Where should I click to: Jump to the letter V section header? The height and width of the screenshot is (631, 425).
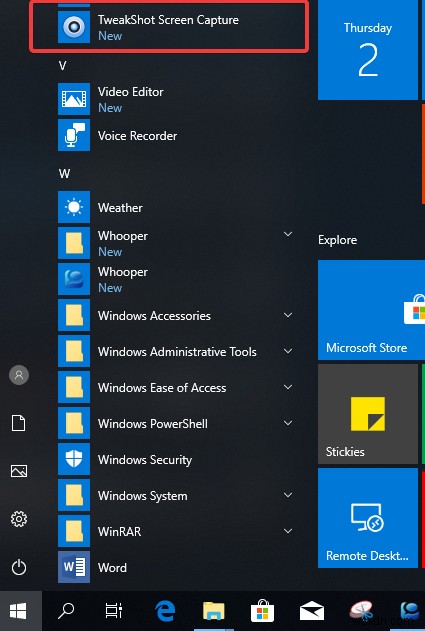coord(62,66)
